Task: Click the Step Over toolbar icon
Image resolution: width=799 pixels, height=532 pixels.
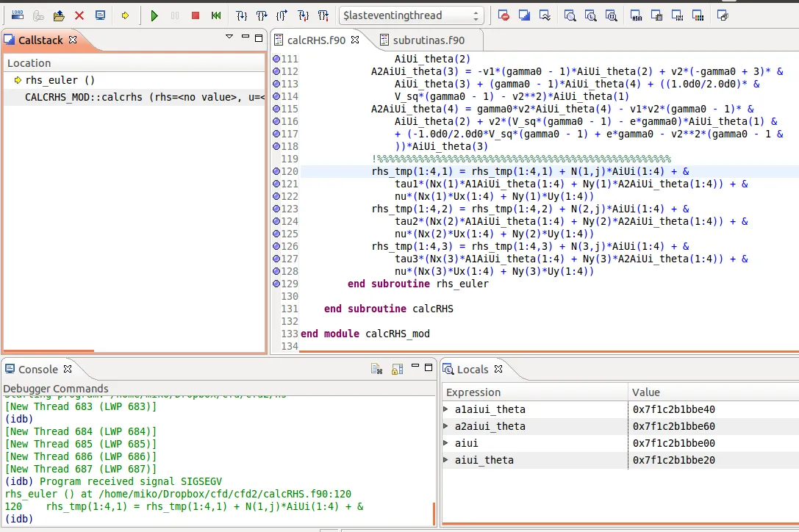Action: point(262,15)
